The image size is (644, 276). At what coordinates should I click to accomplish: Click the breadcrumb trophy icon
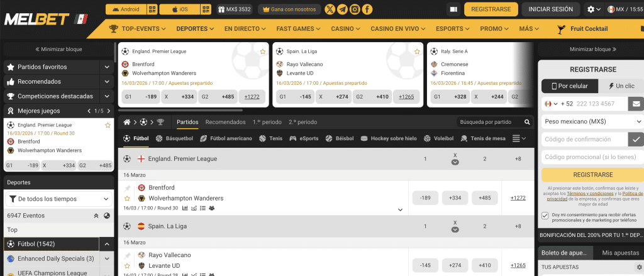tap(160, 122)
